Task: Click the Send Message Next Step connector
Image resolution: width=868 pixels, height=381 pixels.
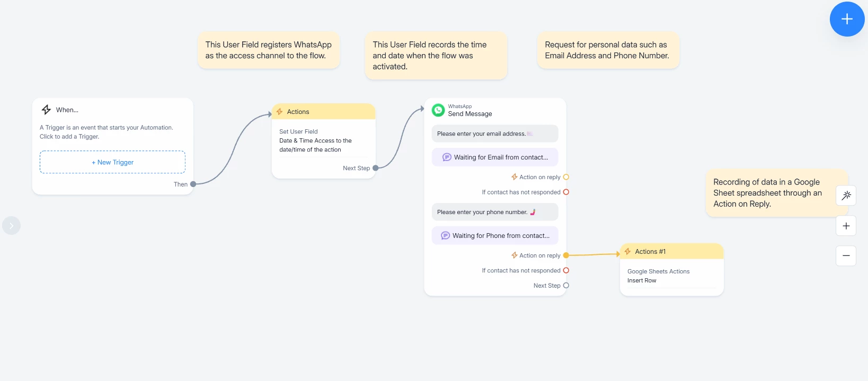Action: click(566, 286)
